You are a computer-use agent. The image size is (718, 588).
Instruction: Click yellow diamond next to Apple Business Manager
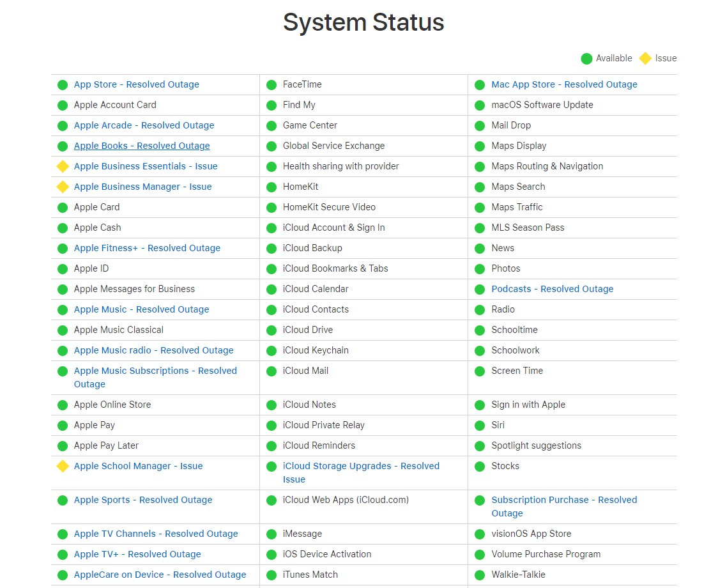coord(63,187)
